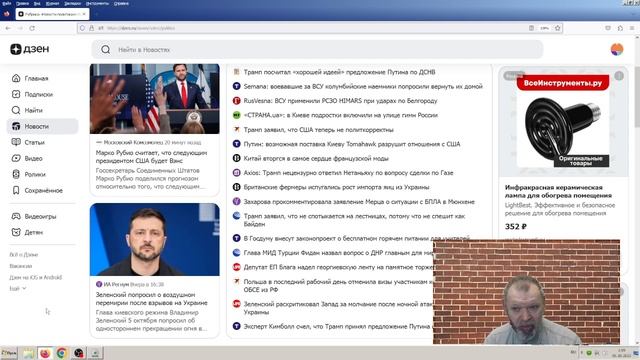Open the Pocket save icon in the toolbar
The height and width of the screenshot is (360, 640).
(x=608, y=28)
